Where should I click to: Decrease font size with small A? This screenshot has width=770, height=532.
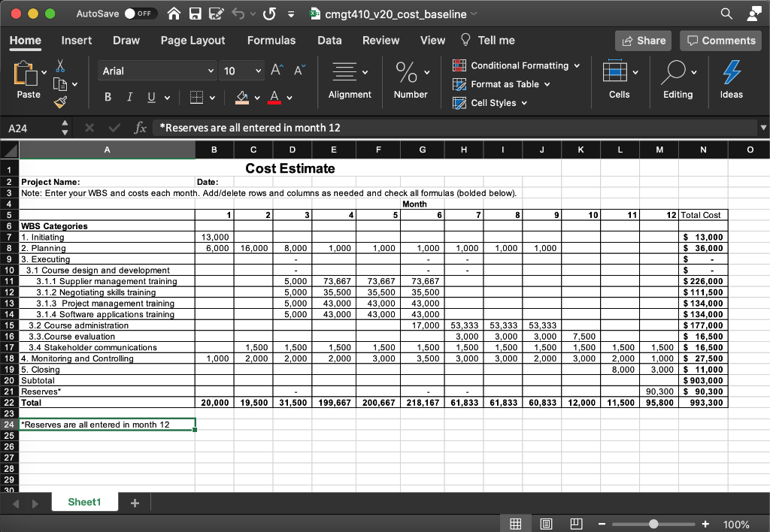pyautogui.click(x=299, y=71)
